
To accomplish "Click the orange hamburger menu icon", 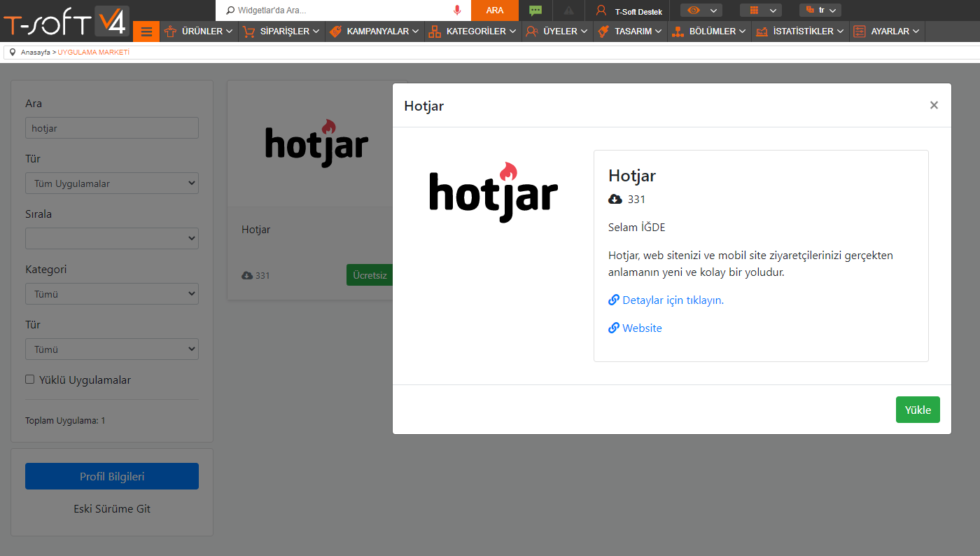I will [x=146, y=32].
